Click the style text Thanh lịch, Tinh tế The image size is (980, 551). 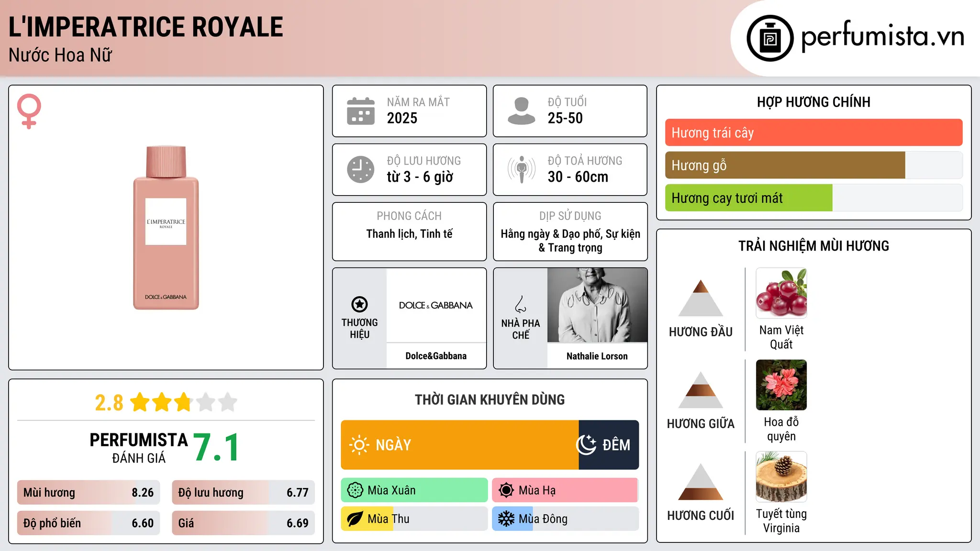pyautogui.click(x=409, y=234)
